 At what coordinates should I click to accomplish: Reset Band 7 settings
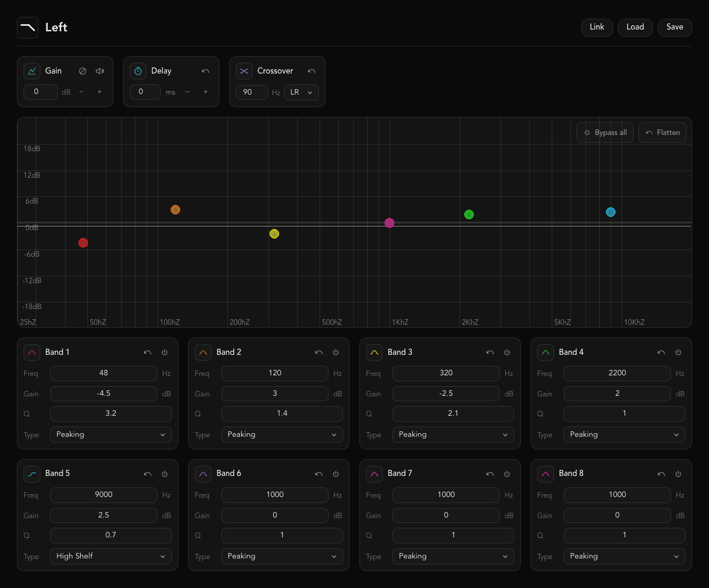tap(490, 474)
